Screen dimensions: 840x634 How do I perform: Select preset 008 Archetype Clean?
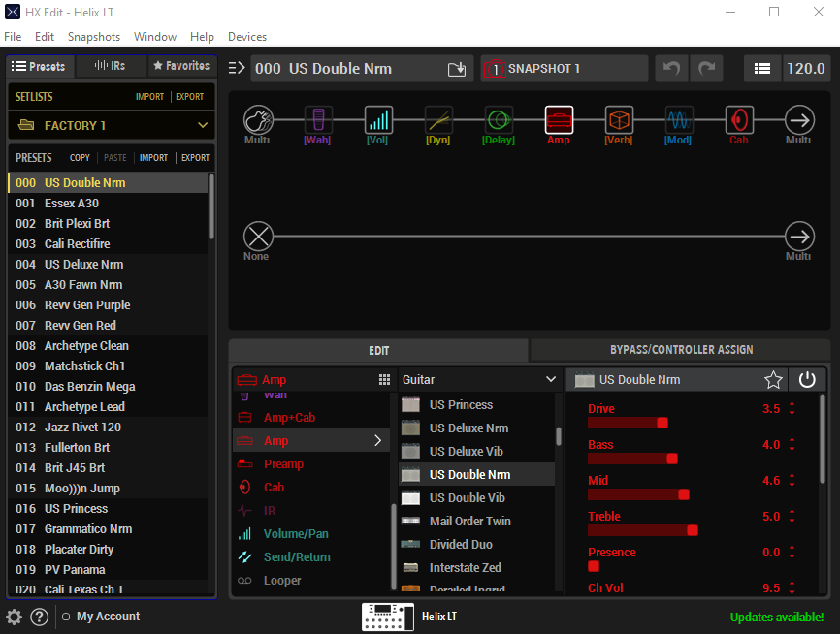(108, 346)
